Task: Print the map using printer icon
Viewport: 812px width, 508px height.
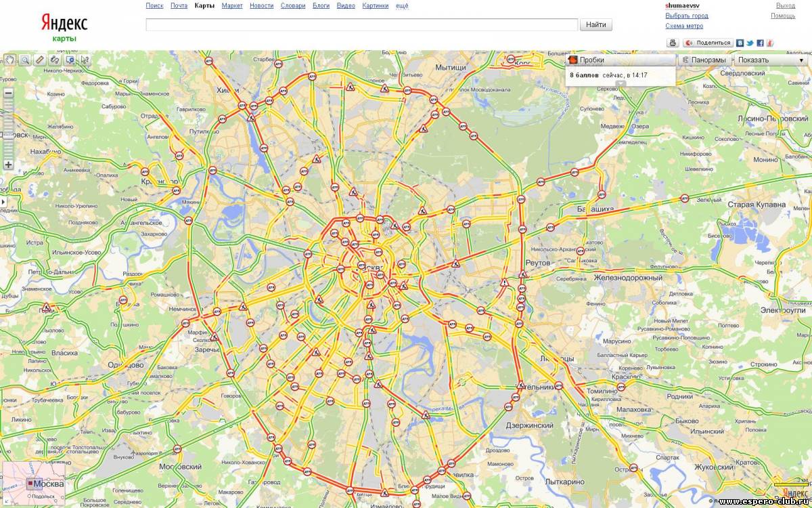Action: coord(673,43)
